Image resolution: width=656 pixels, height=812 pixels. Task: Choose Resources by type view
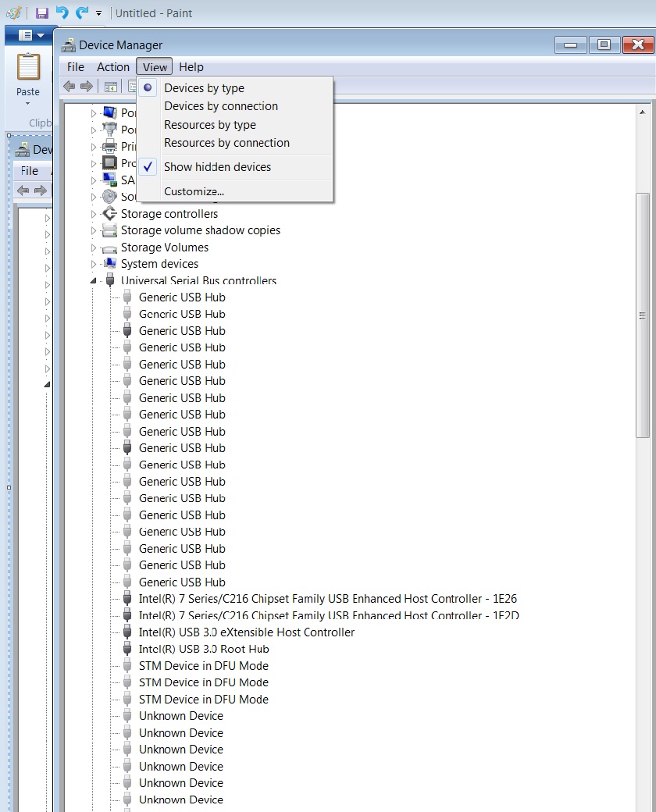[210, 125]
